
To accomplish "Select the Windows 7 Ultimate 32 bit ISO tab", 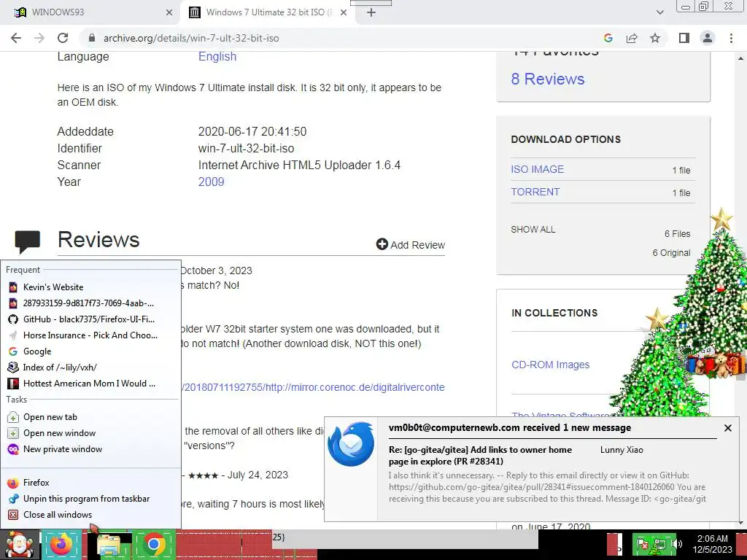I will point(267,12).
